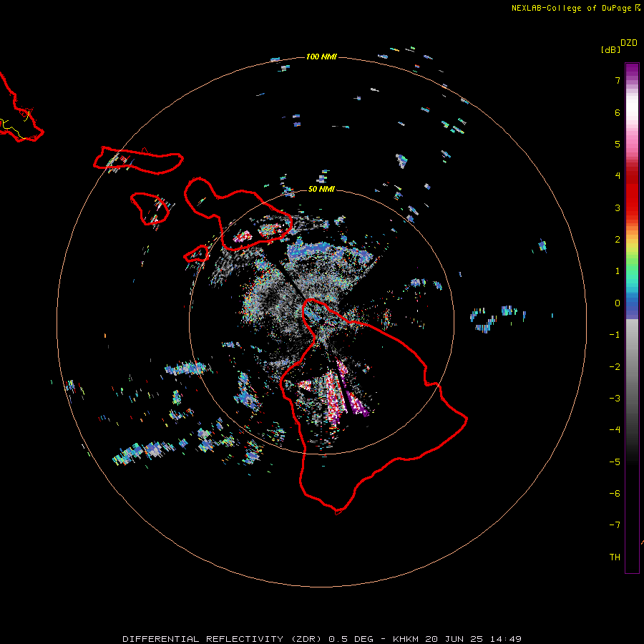Click the 20 JUN 25 14:49 timestamp
Viewport: 644px width, 644px height.
click(474, 639)
